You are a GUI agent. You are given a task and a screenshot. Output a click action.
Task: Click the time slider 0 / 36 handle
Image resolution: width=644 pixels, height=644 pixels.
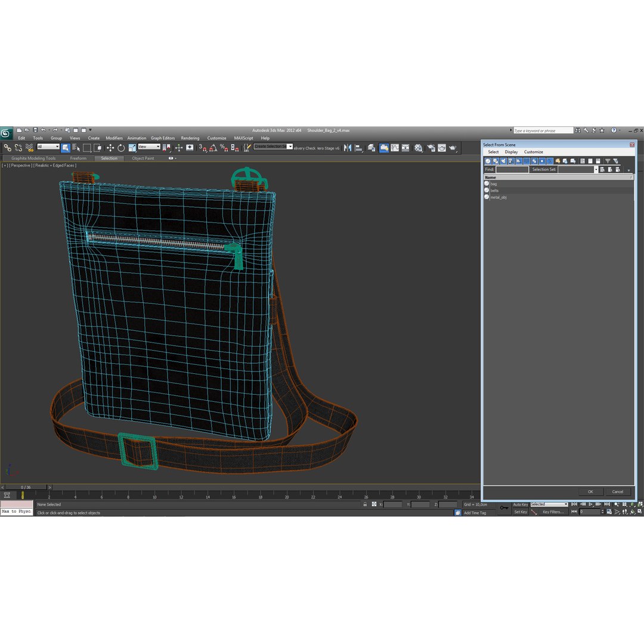click(x=26, y=487)
